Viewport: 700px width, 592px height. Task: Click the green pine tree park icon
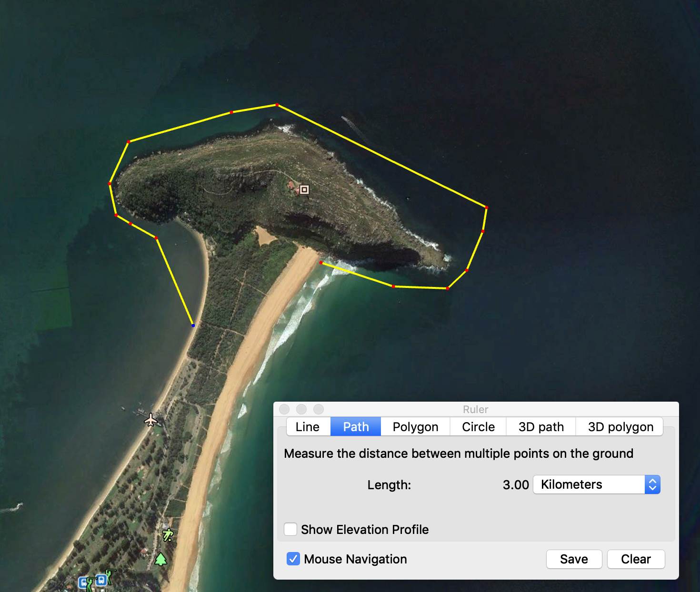click(161, 558)
